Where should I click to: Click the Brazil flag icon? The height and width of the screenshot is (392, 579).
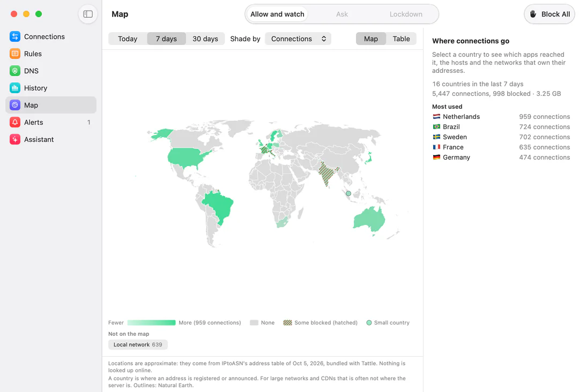click(x=436, y=126)
